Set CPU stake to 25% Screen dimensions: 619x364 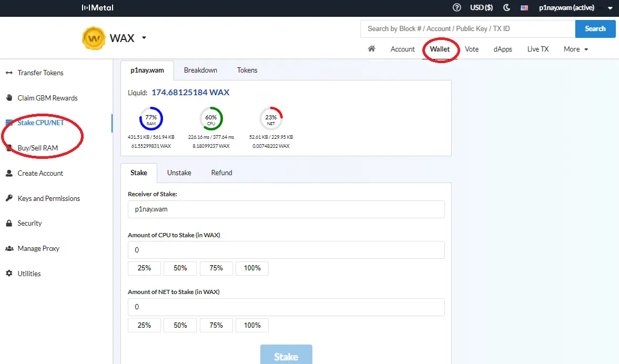point(145,268)
